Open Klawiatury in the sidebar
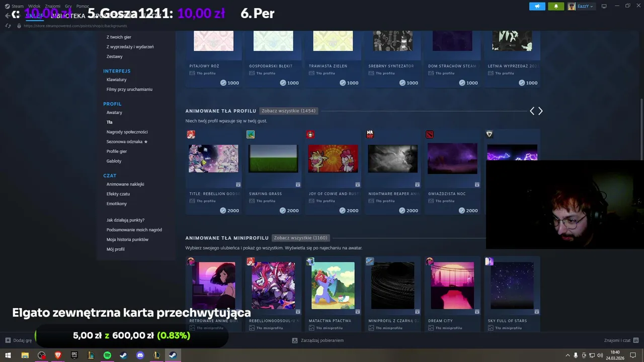The height and width of the screenshot is (362, 644). point(116,79)
